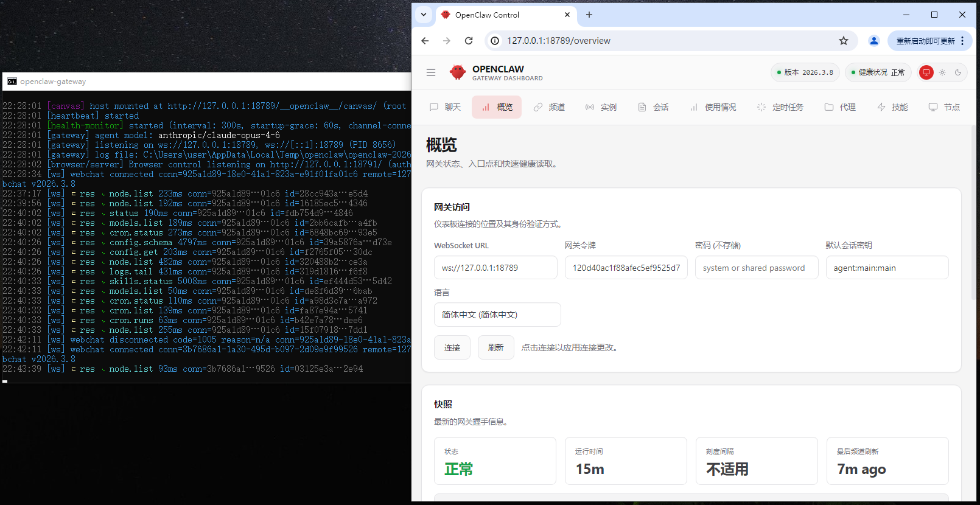The image size is (980, 505).
Task: Open the 频道 channels tab
Action: click(549, 107)
